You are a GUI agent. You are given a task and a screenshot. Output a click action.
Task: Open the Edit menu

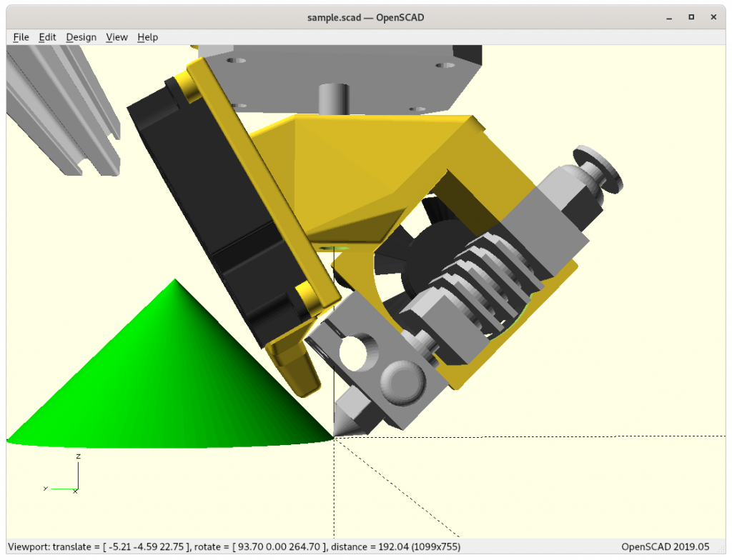(47, 37)
